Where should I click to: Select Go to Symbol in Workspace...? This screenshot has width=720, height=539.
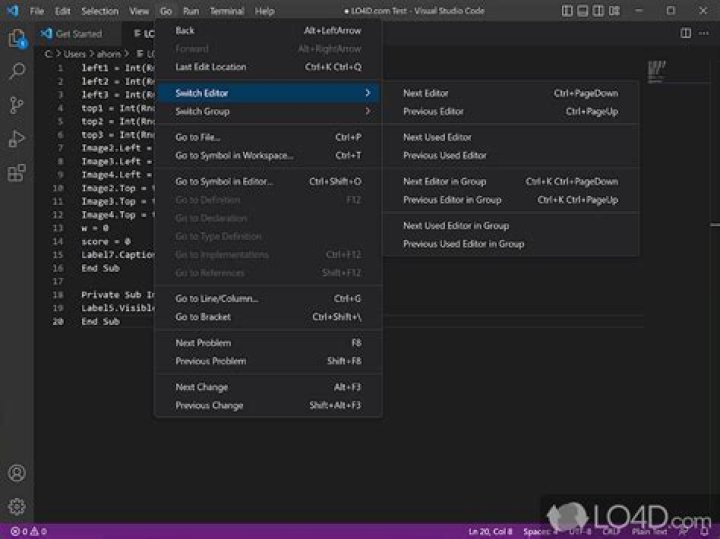coord(268,155)
